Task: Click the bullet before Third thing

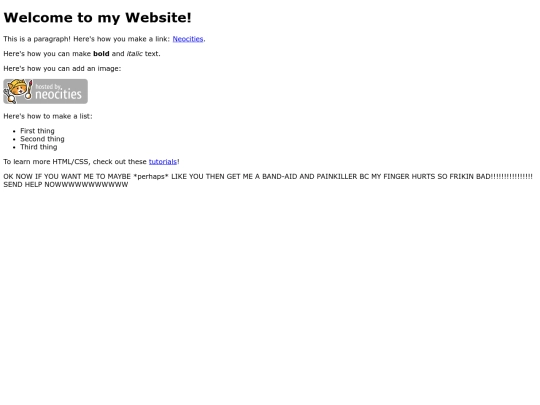Action: 14,147
